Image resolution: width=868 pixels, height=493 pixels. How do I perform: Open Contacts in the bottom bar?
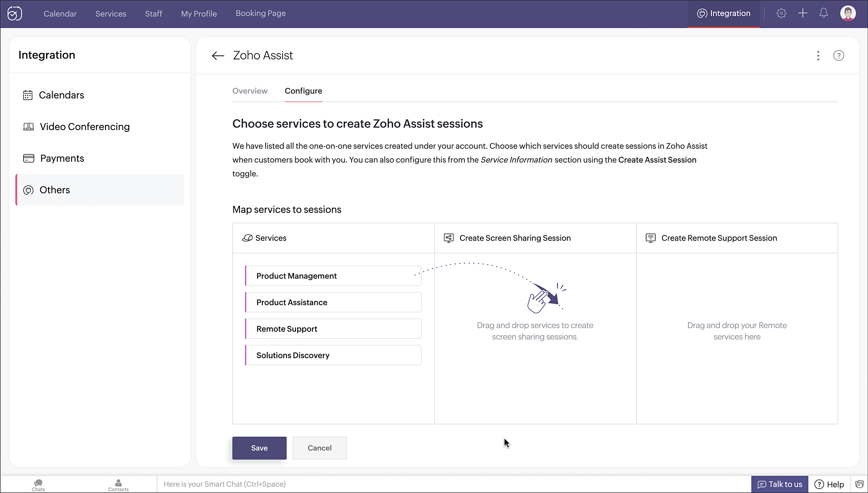coord(118,485)
